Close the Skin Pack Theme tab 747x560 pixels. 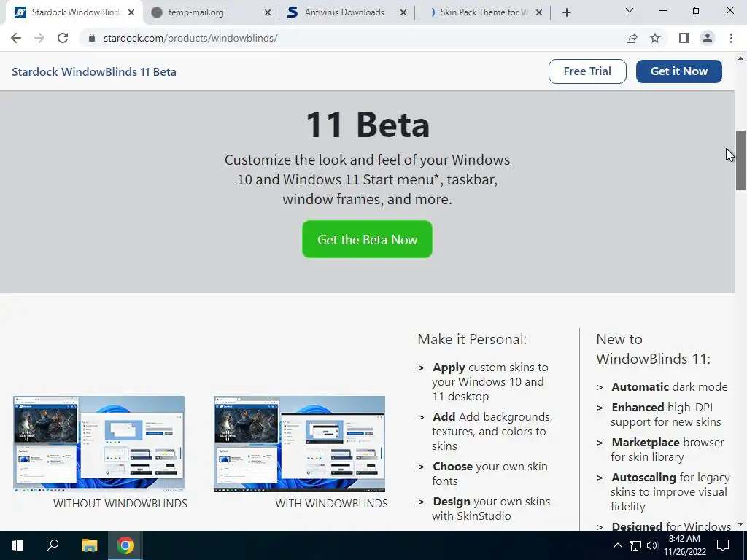coord(539,13)
